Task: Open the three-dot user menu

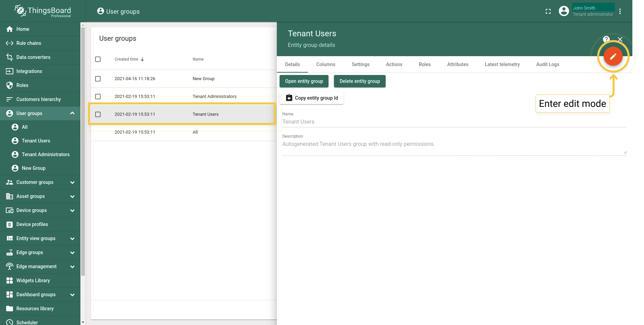Action: (x=620, y=11)
